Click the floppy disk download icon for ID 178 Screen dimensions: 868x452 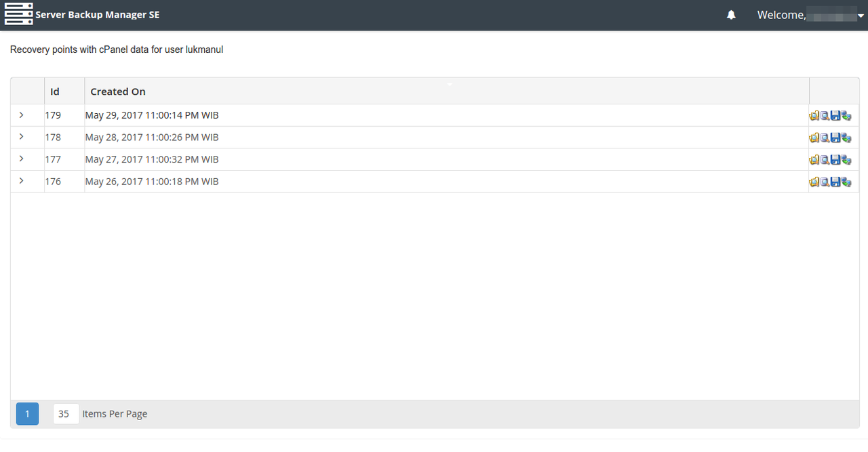835,138
